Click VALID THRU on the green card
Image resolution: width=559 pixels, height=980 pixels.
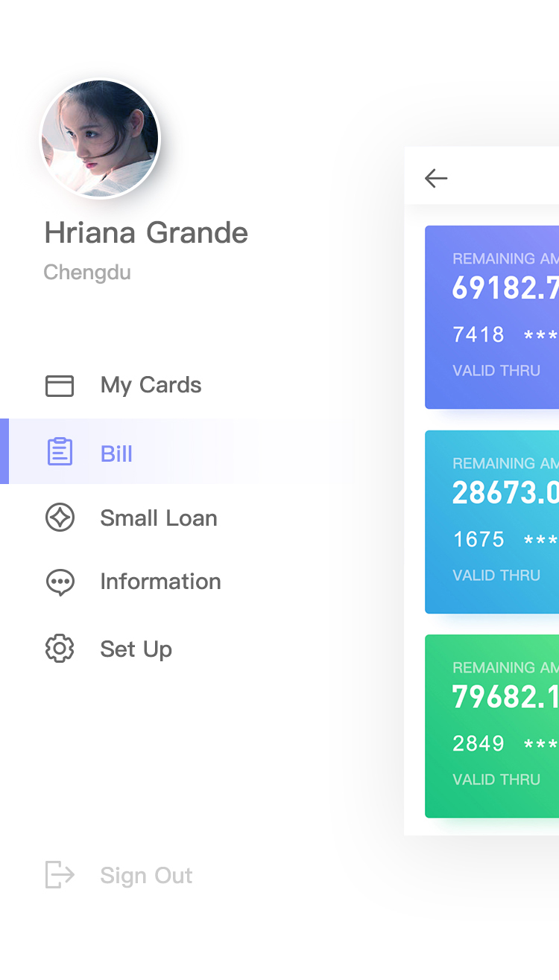tap(496, 780)
